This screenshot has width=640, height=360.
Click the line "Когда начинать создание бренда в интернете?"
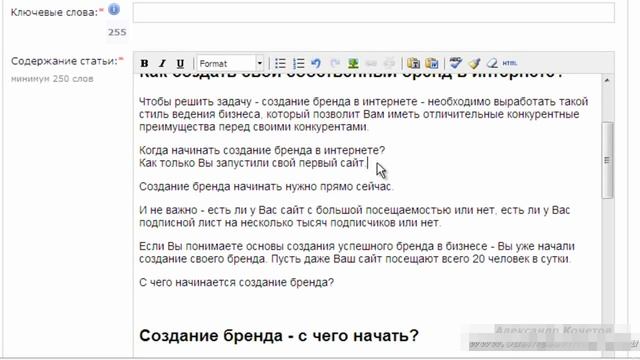coord(262,150)
